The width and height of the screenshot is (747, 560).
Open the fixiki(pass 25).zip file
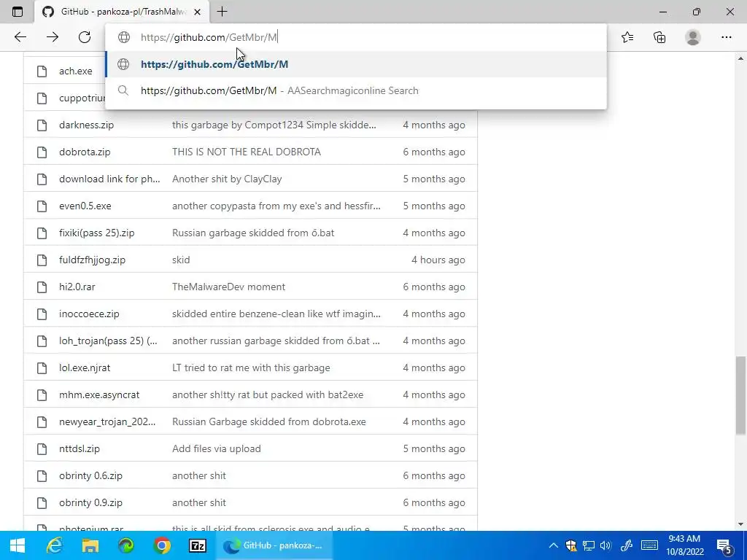coord(97,233)
